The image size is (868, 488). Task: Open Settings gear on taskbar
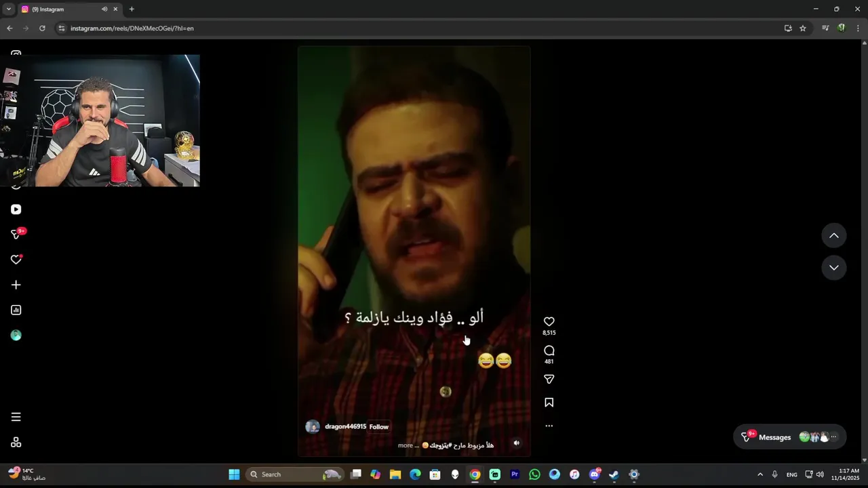pyautogui.click(x=634, y=474)
